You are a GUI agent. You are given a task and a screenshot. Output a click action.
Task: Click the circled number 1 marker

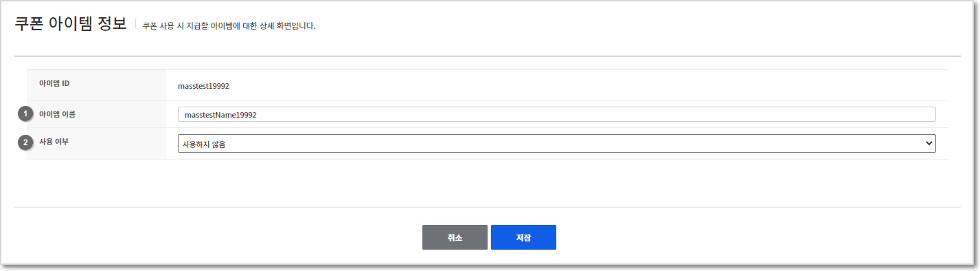click(25, 113)
